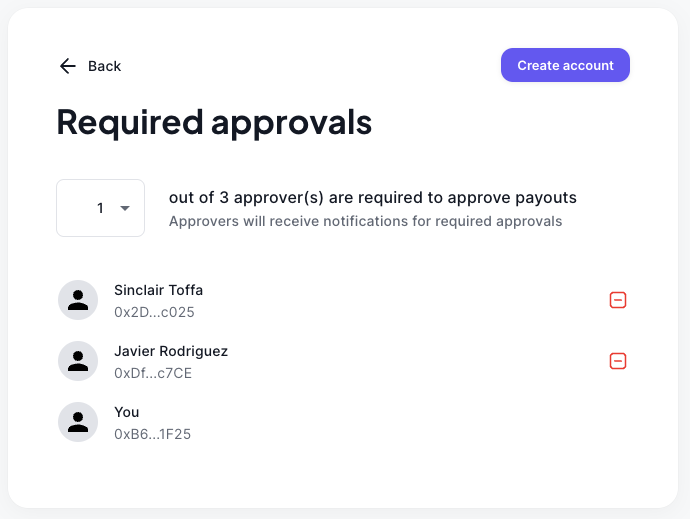690x519 pixels.
Task: Select the Sinclair Toffa approver name
Action: pyautogui.click(x=158, y=290)
